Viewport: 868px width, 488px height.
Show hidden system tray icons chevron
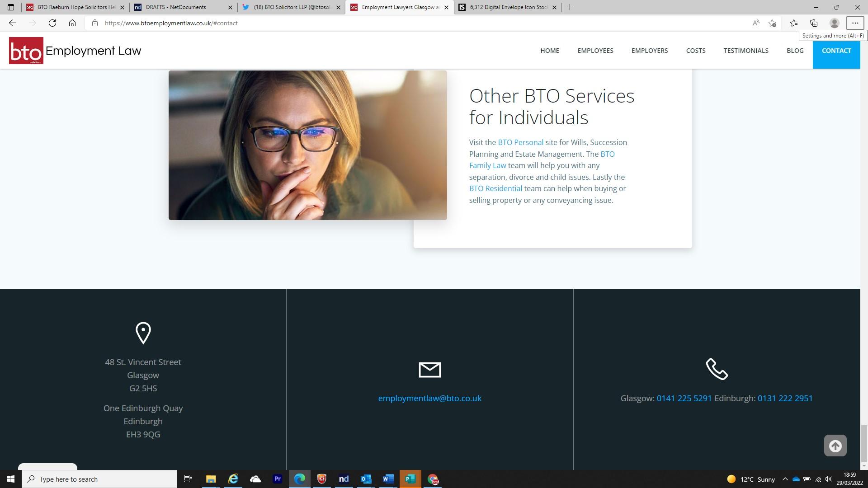(785, 479)
